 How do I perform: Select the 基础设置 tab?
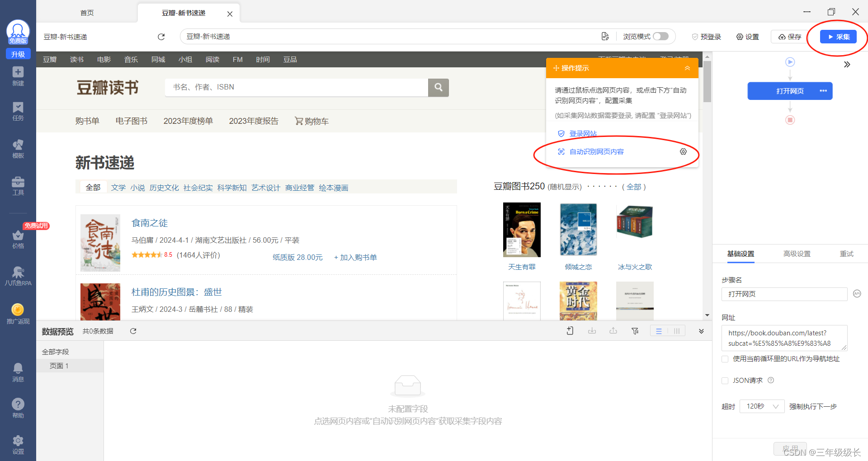pos(741,254)
